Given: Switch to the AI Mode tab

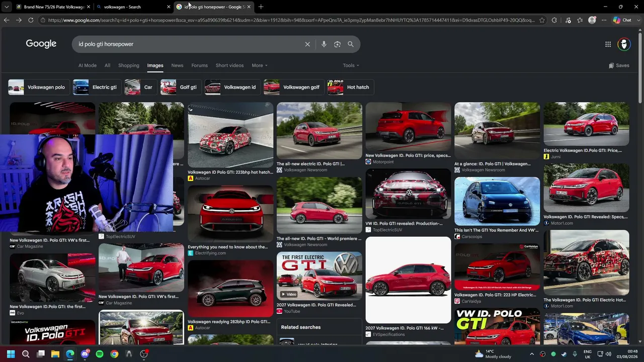Looking at the screenshot, I should click(x=87, y=65).
